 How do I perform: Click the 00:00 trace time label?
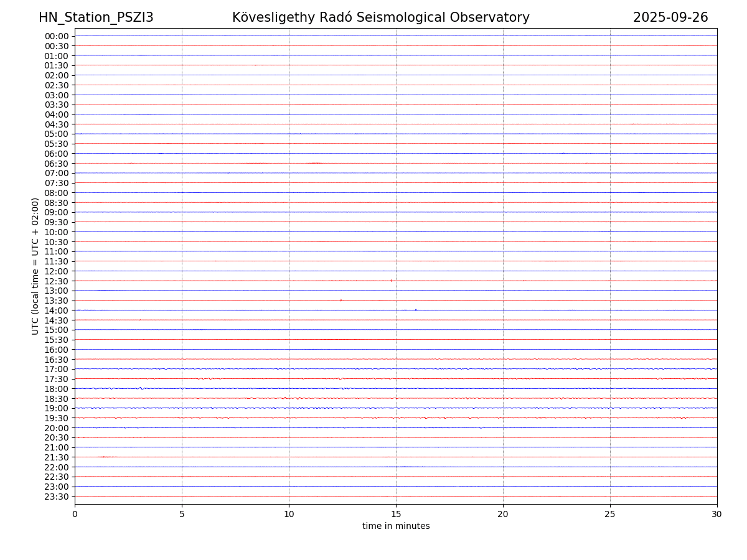57,36
